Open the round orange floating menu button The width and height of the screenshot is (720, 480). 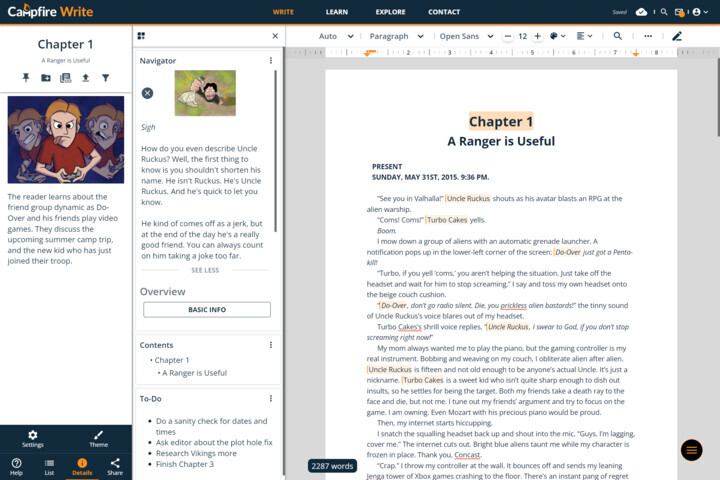pos(691,451)
